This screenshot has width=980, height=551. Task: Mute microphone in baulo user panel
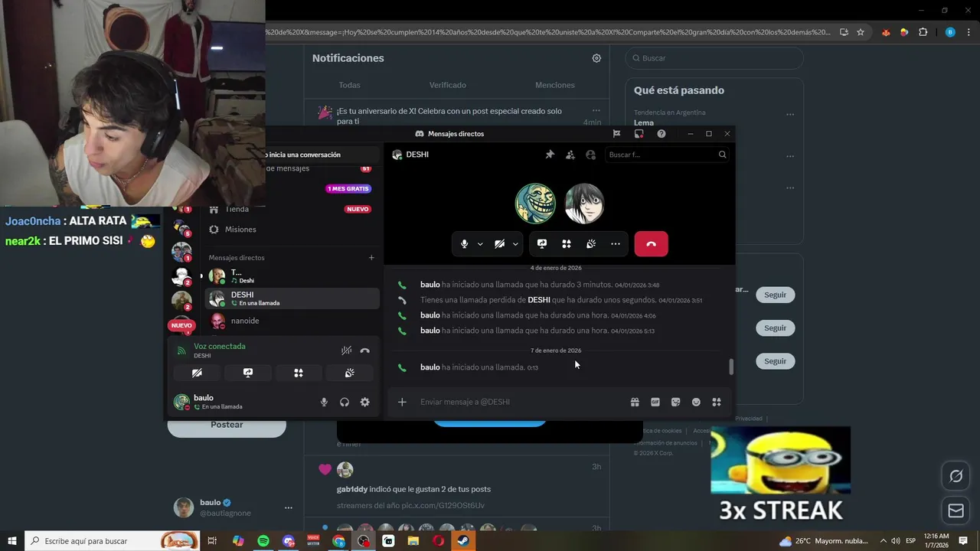324,403
